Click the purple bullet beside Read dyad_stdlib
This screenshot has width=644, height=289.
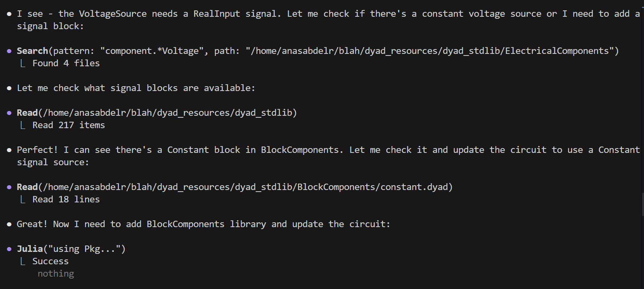(9, 113)
